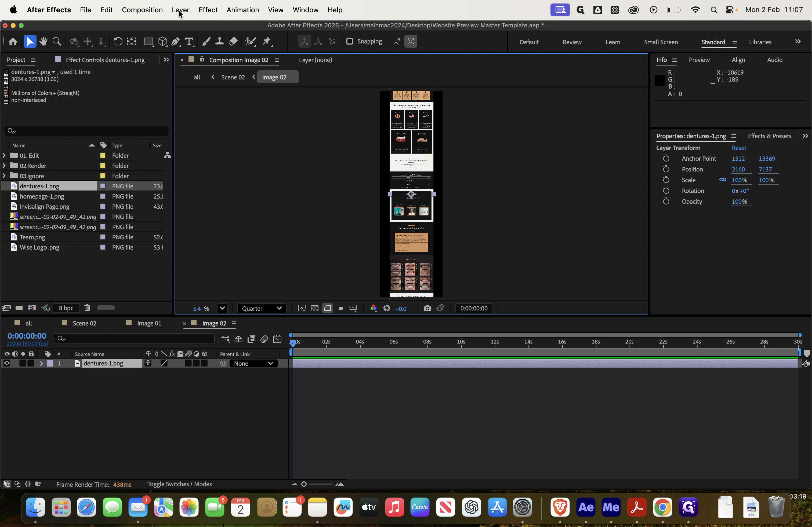The image size is (812, 527).
Task: Select the Roto Brush tool
Action: coord(250,42)
